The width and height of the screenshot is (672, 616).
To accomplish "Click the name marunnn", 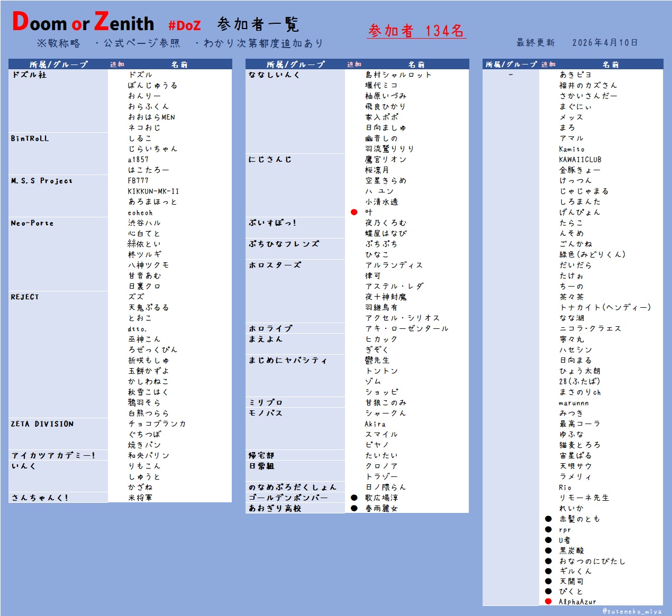I will click(574, 402).
